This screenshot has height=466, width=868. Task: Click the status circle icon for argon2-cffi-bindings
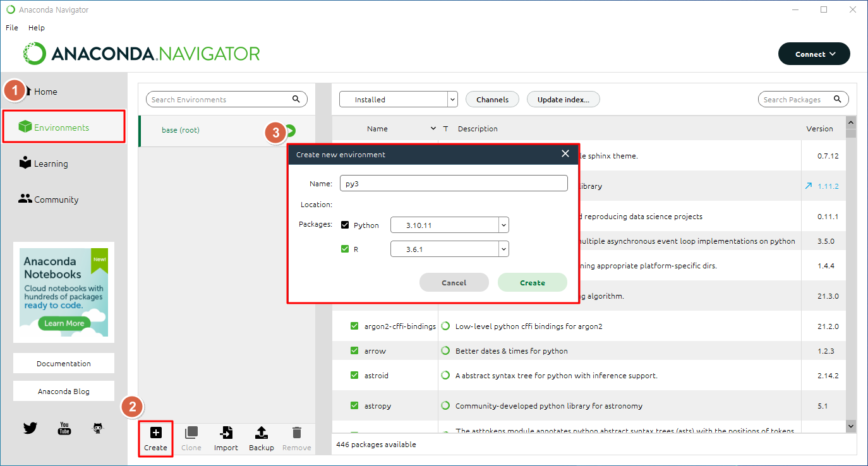445,326
